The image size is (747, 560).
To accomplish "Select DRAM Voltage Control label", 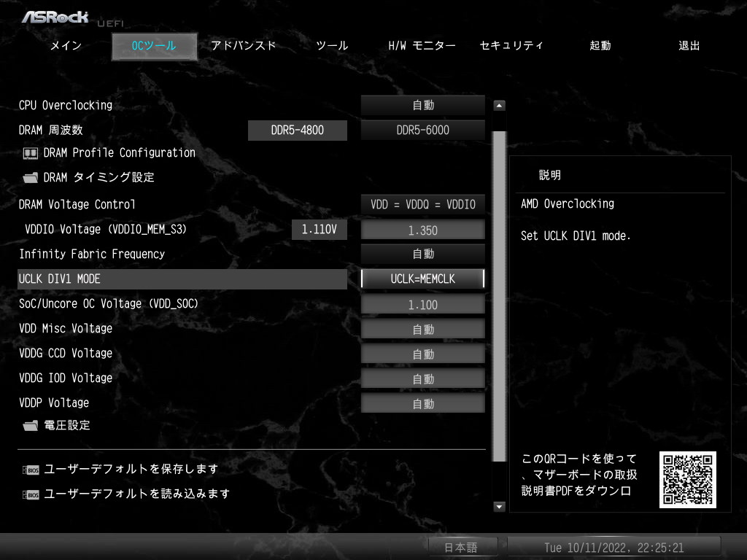I will pyautogui.click(x=77, y=204).
